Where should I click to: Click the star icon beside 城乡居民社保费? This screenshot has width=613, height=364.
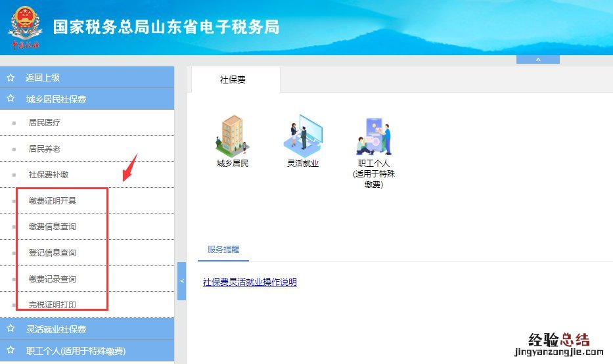click(11, 99)
